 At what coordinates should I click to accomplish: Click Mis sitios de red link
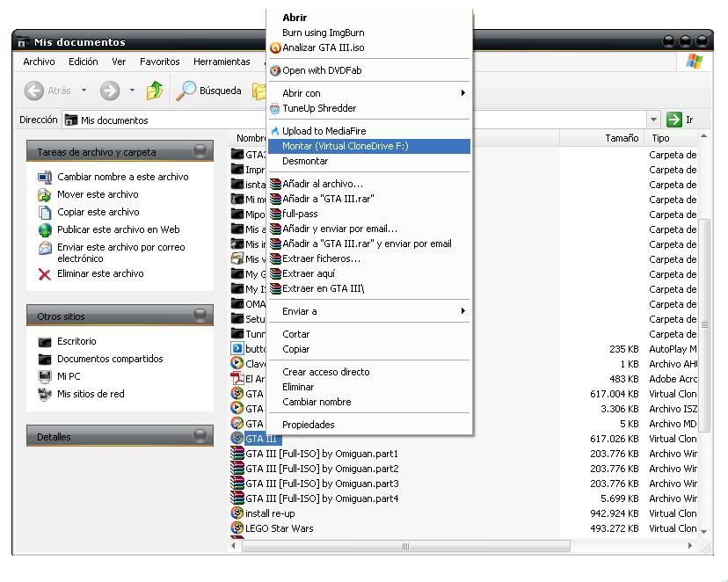(x=91, y=394)
